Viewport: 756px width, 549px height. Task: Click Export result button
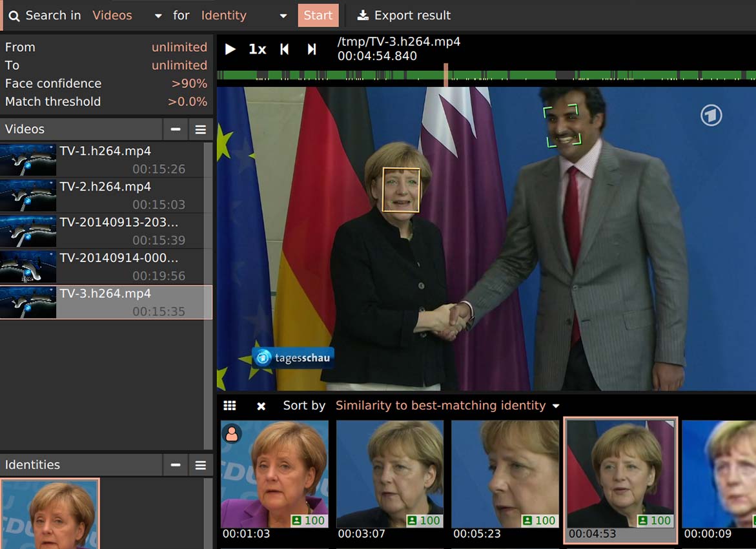404,16
